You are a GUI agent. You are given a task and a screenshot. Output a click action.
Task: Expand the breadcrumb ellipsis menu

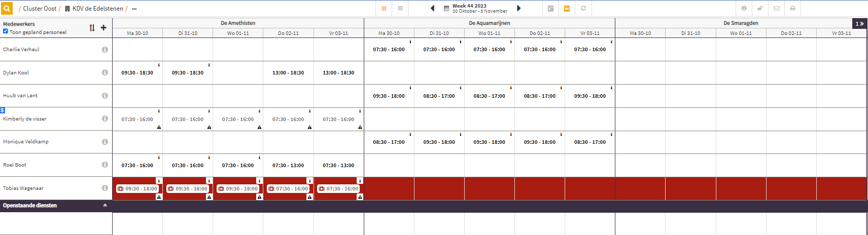[x=134, y=9]
